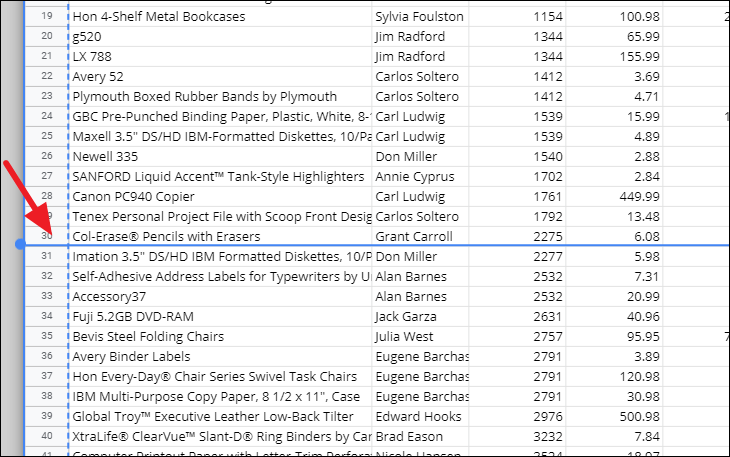Click 'SANFORD Liquid Accent Tank-Style Highlighters' cell
This screenshot has height=457, width=730.
tap(220, 176)
